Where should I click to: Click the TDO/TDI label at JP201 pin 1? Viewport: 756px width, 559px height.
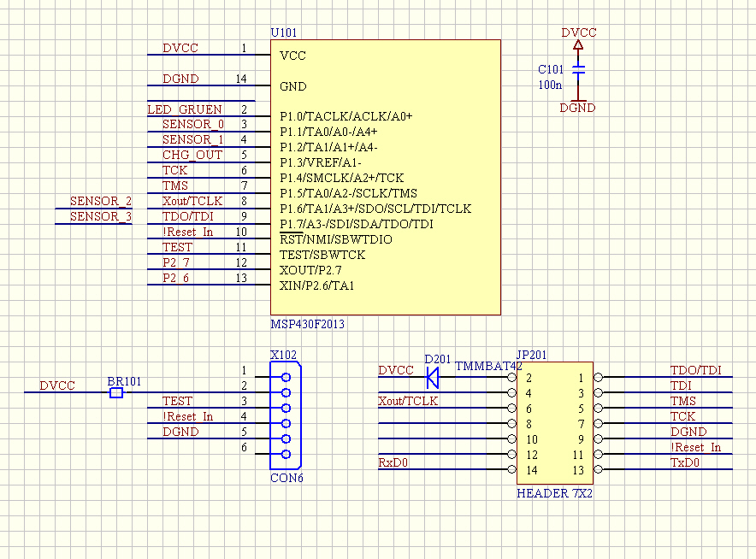[696, 370]
